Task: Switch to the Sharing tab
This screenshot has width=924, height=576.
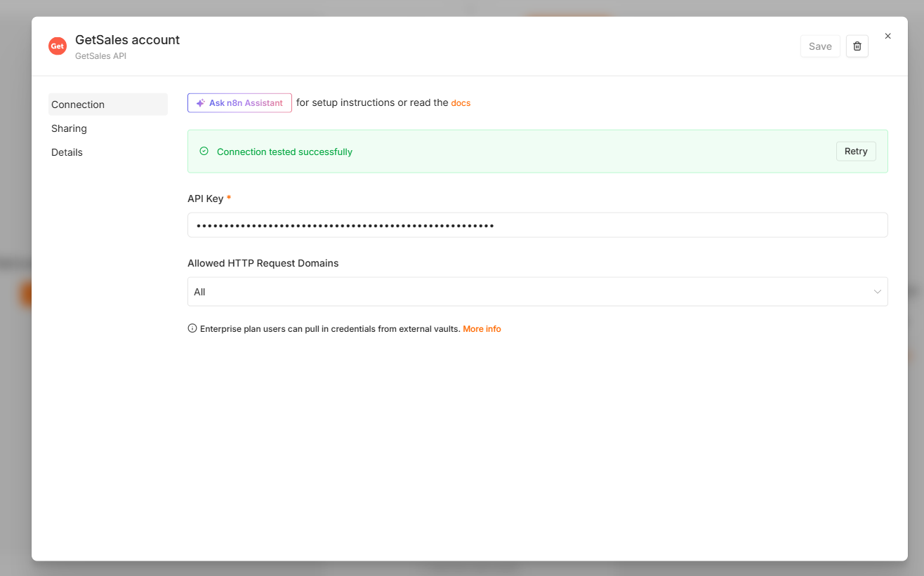Action: pos(108,128)
